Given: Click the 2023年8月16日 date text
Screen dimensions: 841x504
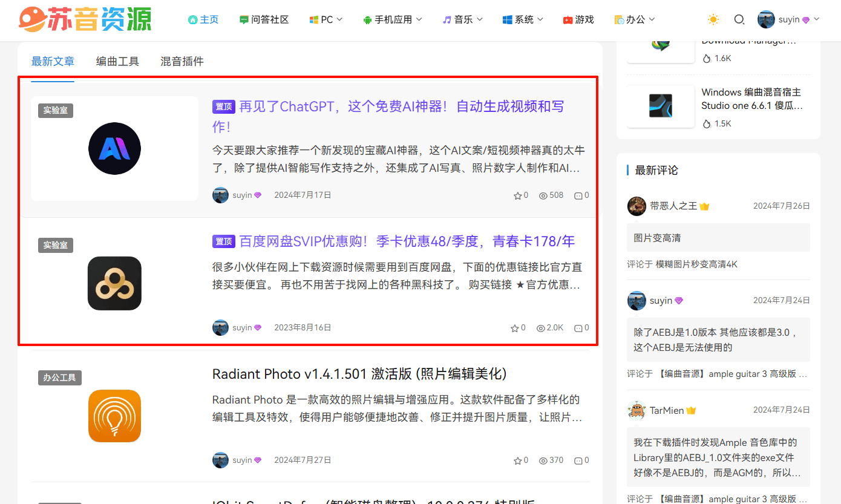Looking at the screenshot, I should [303, 328].
